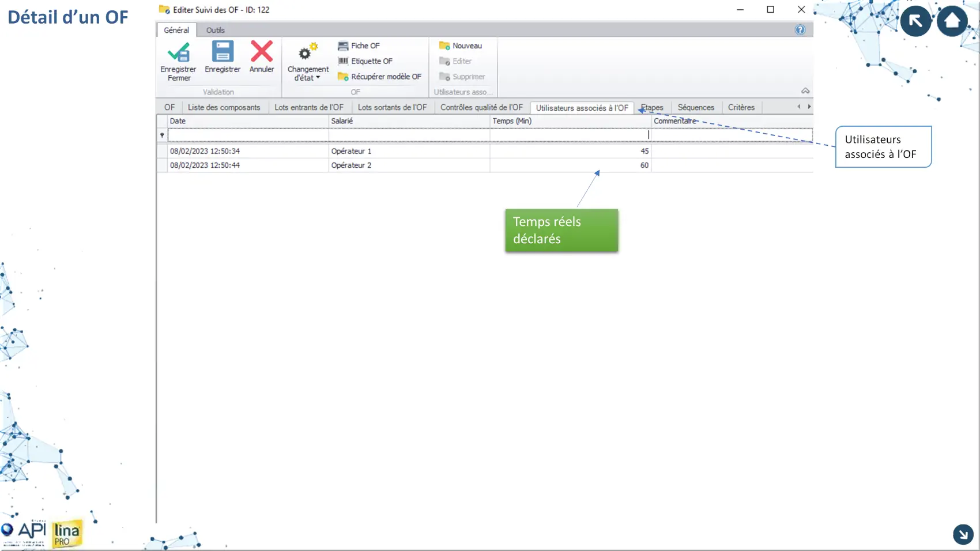The image size is (980, 551).
Task: Open the Liste des composants tab
Action: (x=224, y=108)
